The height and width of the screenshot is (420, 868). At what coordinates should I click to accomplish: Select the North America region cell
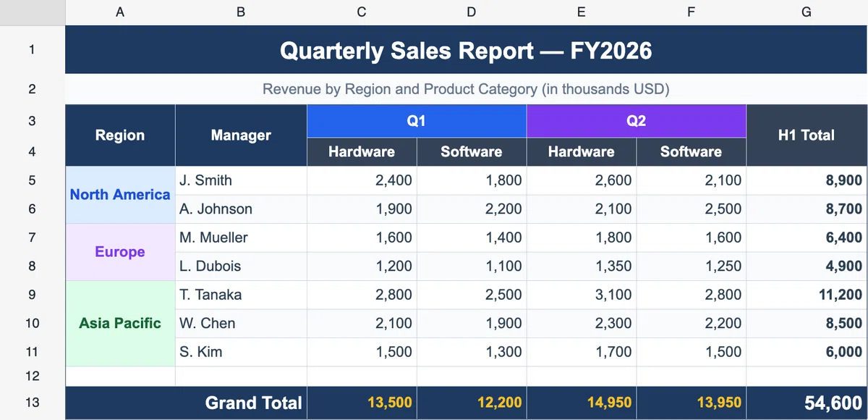click(x=120, y=195)
